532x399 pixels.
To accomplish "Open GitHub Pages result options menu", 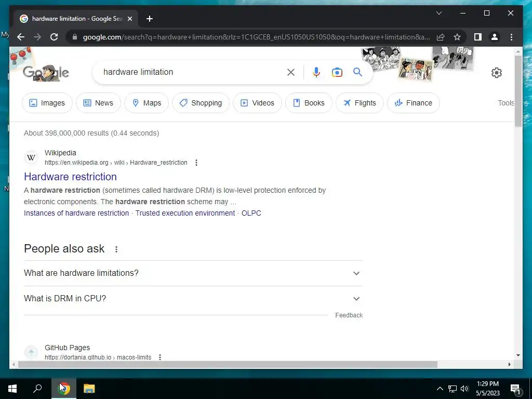I will click(160, 357).
